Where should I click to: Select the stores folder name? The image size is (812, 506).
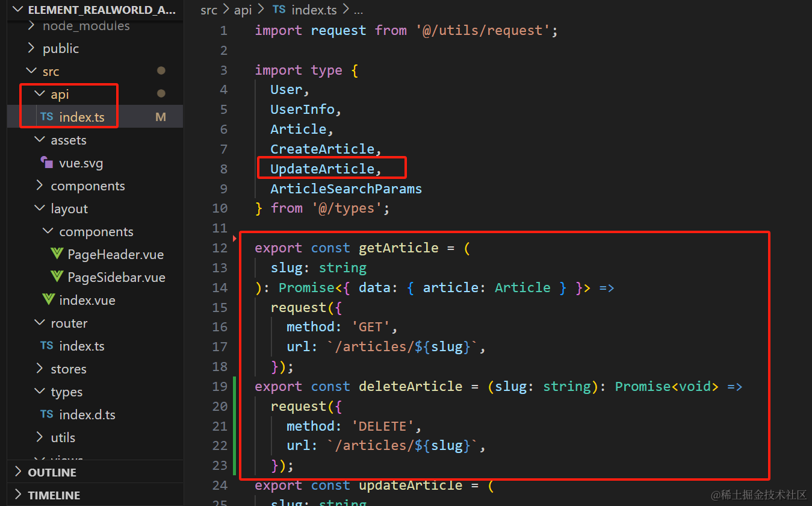[x=69, y=369]
